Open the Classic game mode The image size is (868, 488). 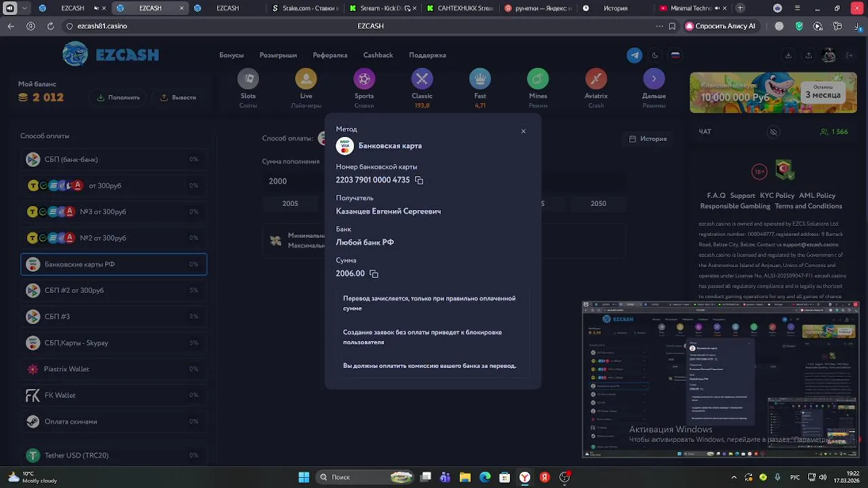click(422, 88)
